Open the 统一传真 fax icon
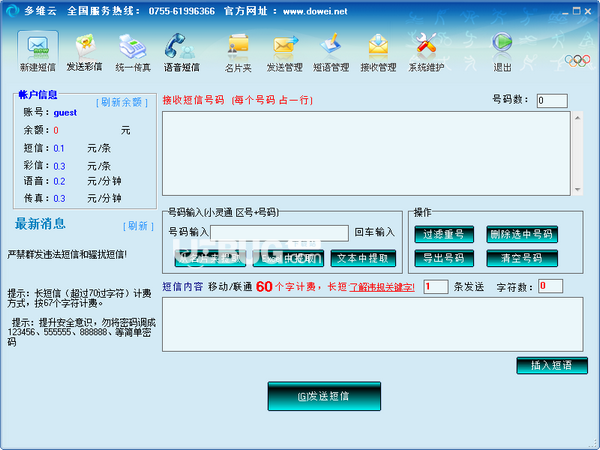The image size is (600, 450). (x=133, y=52)
